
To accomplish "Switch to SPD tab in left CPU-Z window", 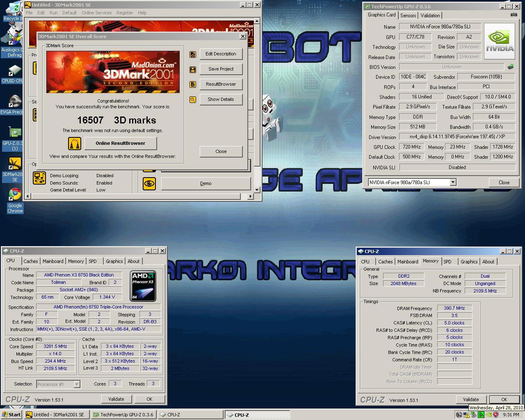I will tap(93, 261).
